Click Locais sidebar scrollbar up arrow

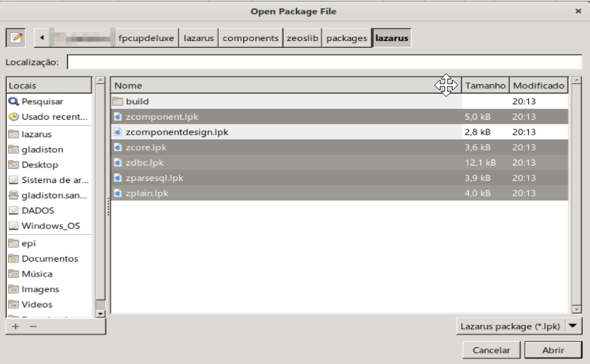point(100,80)
